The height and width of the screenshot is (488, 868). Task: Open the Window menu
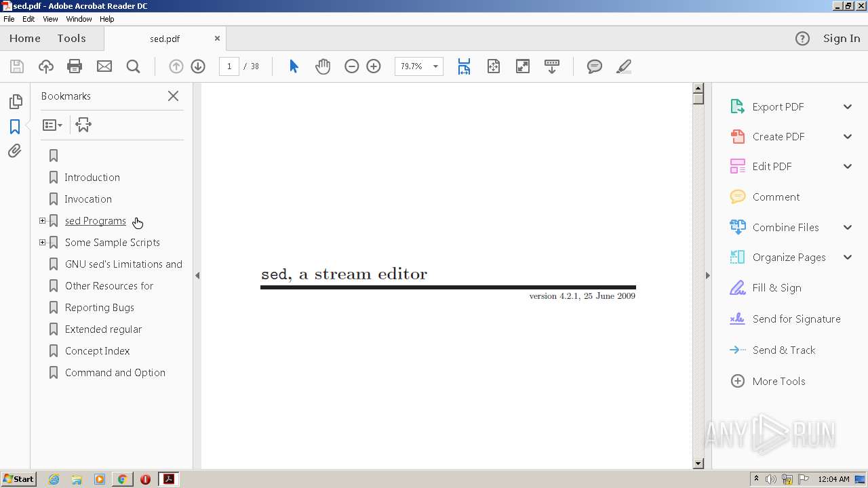(79, 19)
